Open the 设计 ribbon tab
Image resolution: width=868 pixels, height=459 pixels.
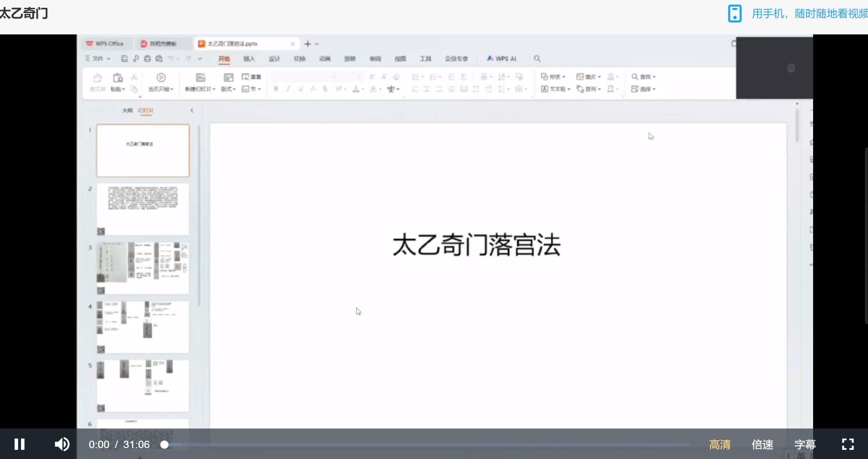coord(274,59)
